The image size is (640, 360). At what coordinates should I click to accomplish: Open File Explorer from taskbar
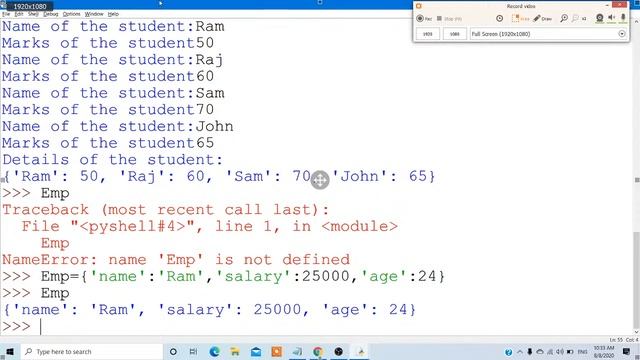[x=235, y=351]
